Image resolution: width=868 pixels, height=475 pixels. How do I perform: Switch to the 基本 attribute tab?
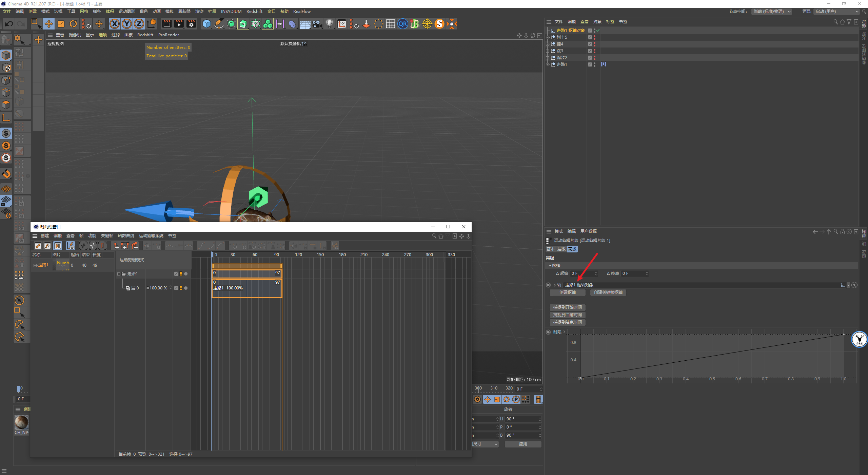[550, 249]
